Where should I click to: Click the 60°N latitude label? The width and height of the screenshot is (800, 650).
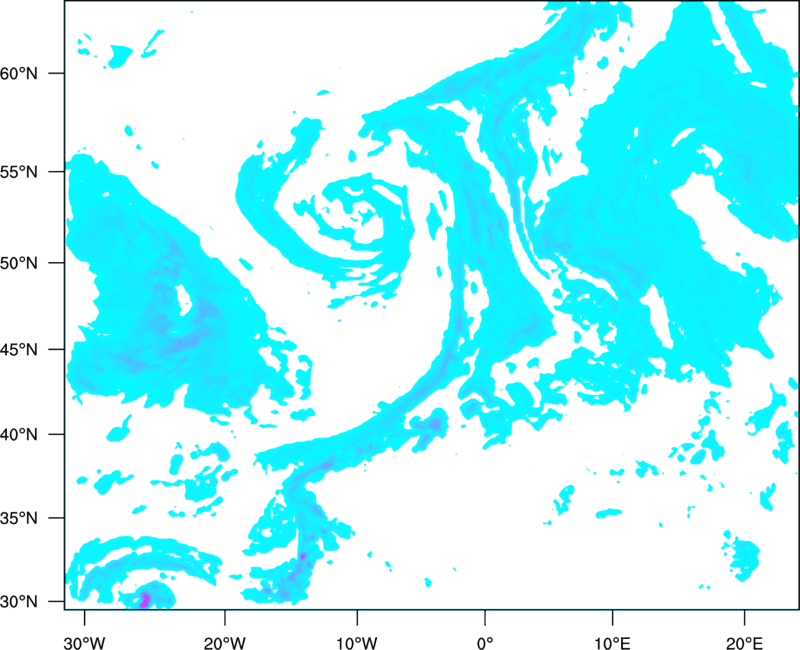click(x=19, y=73)
